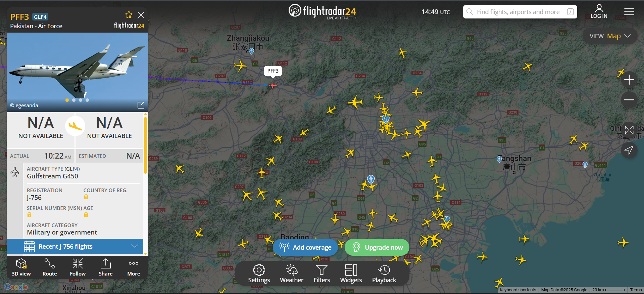The width and height of the screenshot is (644, 294).
Task: Share flight PFF3
Action: tap(105, 267)
